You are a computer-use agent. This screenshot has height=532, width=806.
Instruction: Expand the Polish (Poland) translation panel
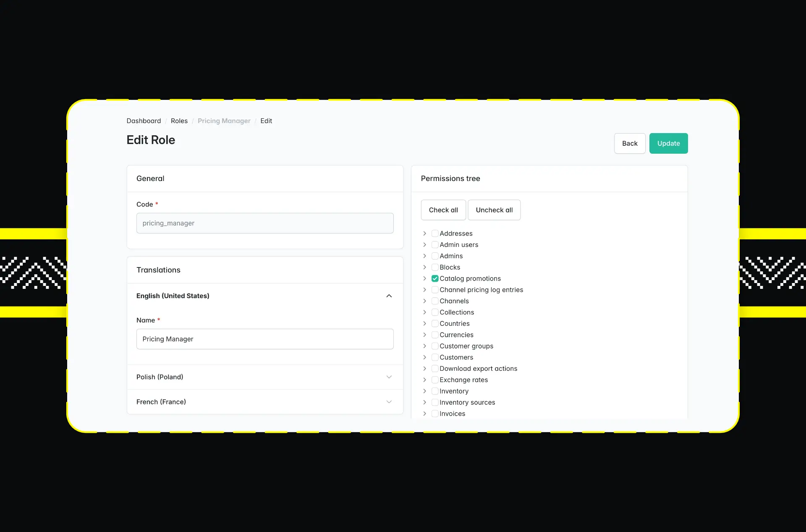point(389,377)
